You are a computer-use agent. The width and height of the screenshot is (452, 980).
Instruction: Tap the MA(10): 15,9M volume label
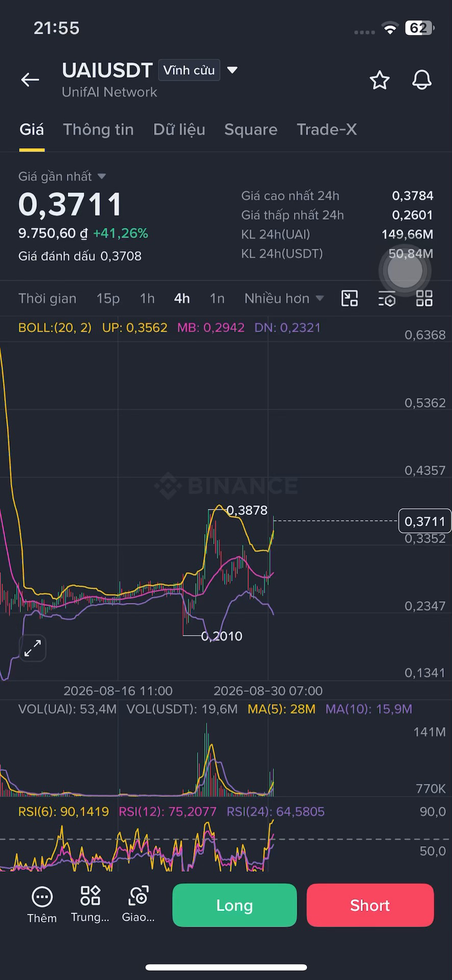click(369, 709)
